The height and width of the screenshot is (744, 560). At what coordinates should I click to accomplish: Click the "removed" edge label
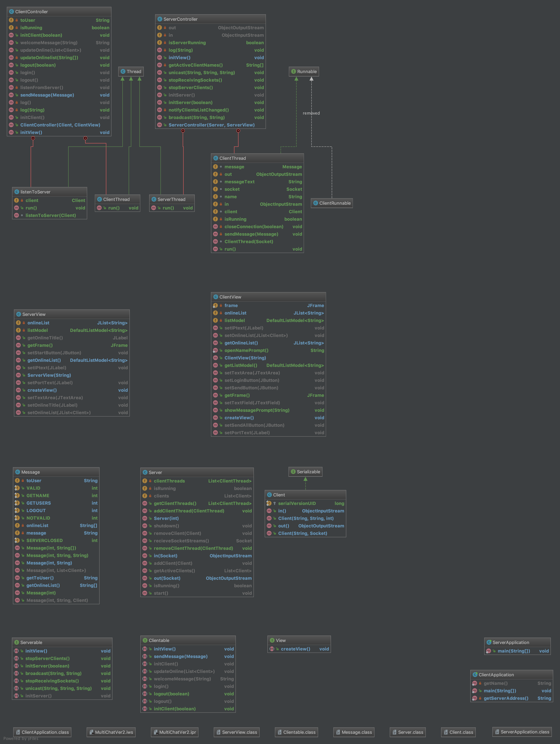click(311, 113)
